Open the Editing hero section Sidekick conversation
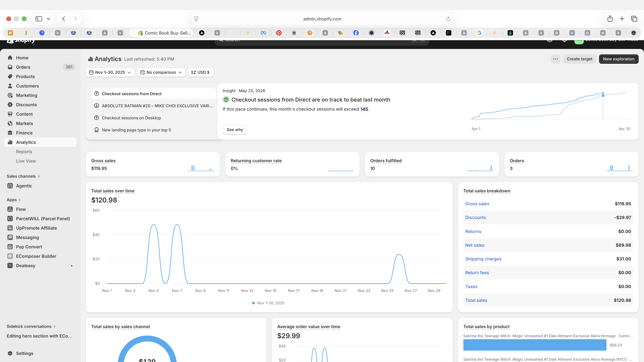 tap(39, 336)
